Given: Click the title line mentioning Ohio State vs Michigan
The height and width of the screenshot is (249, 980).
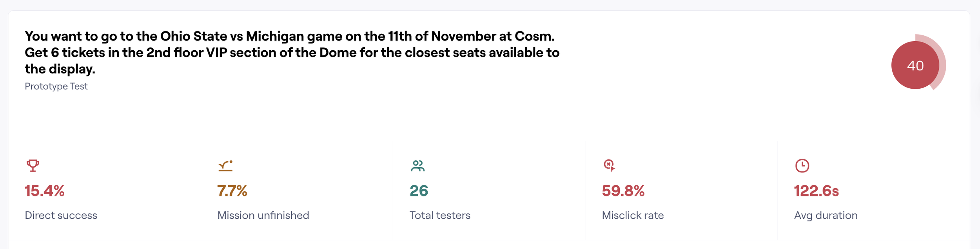Looking at the screenshot, I should tap(290, 36).
